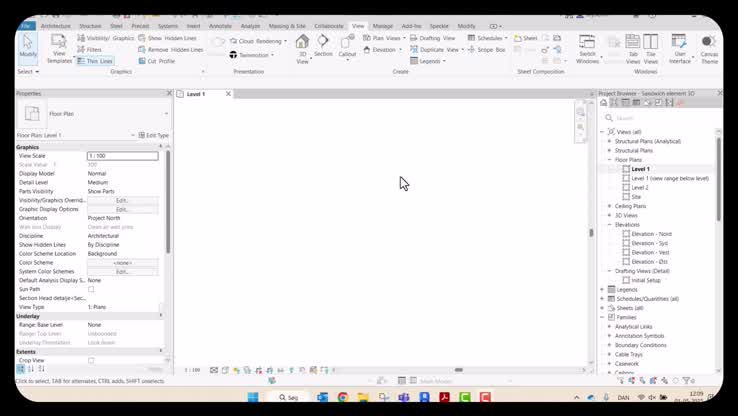
Task: Click the Project Browser search field
Action: [661, 118]
